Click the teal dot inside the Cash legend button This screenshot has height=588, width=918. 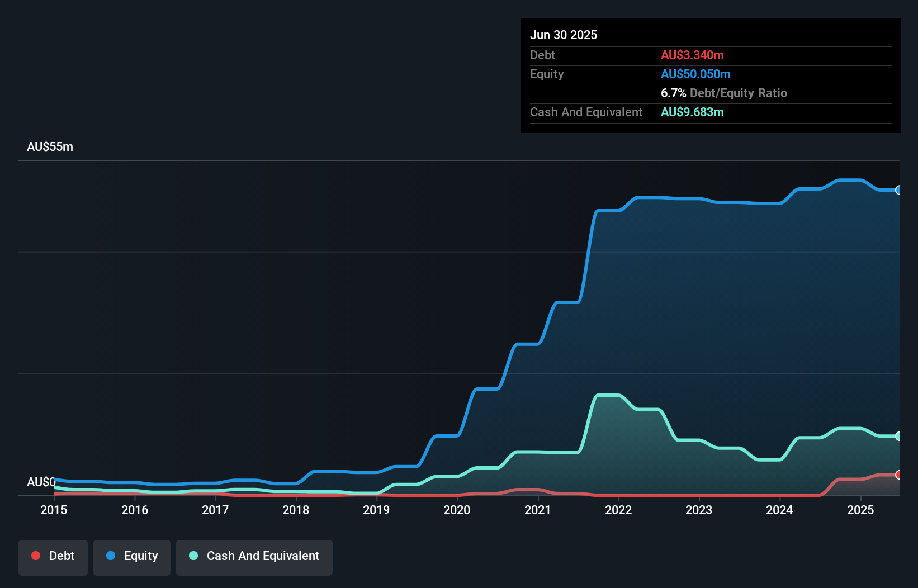coord(193,556)
